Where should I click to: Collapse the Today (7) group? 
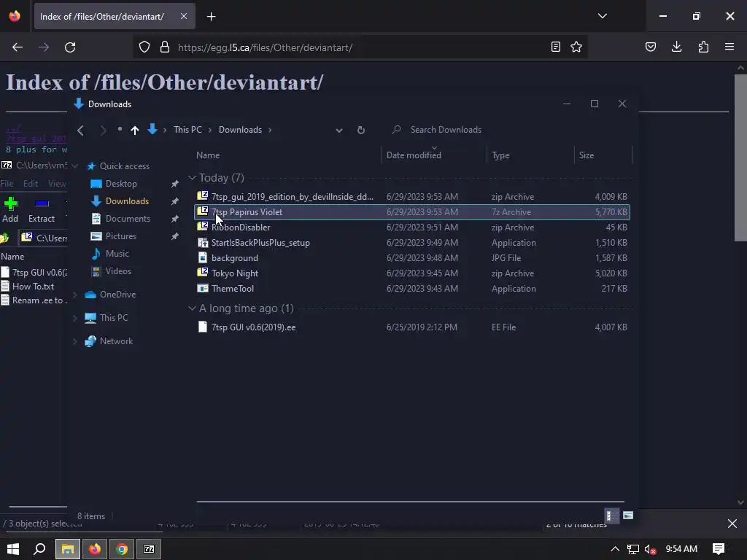point(192,178)
